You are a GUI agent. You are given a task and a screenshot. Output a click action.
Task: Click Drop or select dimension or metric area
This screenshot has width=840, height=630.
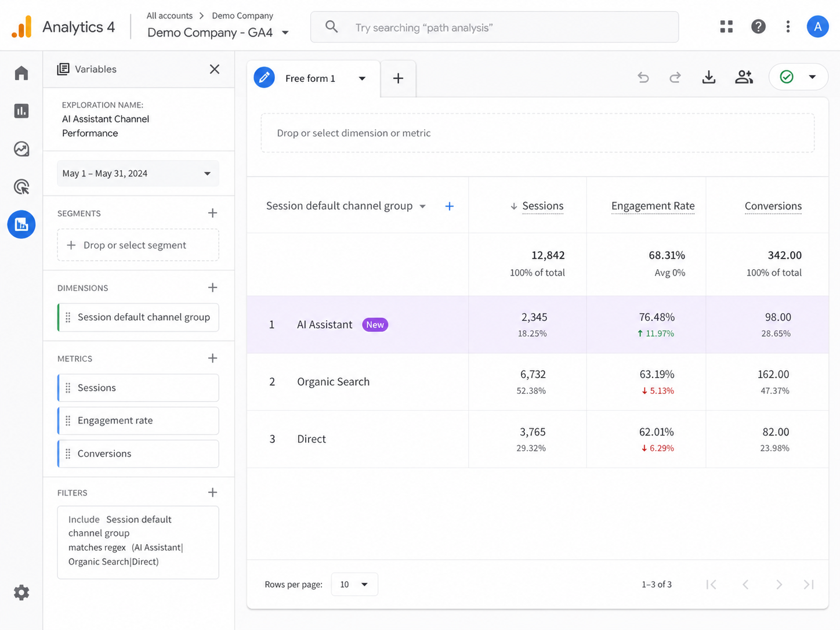tap(538, 133)
